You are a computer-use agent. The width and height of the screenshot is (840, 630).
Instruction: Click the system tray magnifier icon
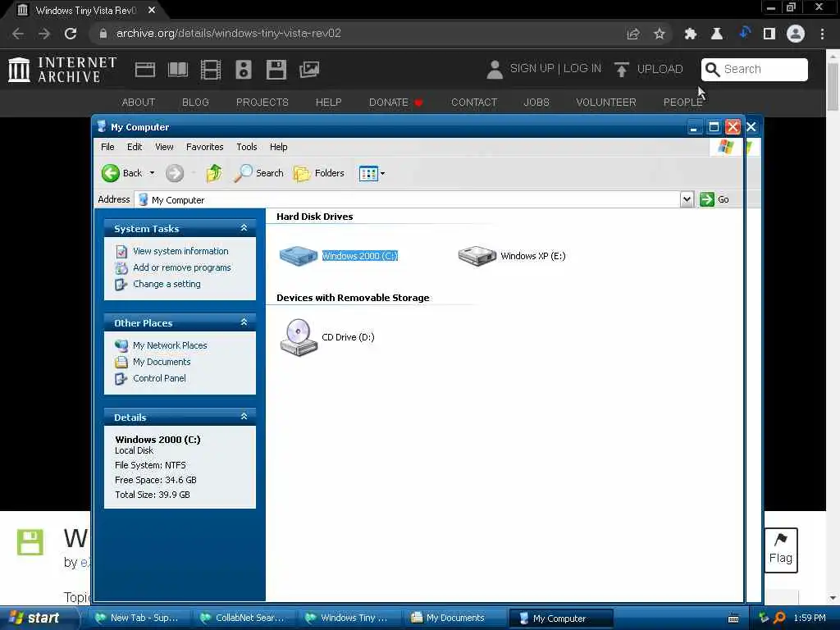[779, 618]
